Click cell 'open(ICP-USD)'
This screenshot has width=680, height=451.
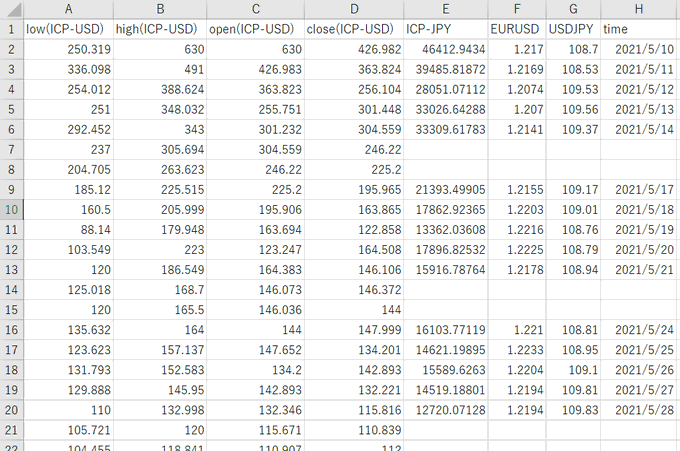255,29
